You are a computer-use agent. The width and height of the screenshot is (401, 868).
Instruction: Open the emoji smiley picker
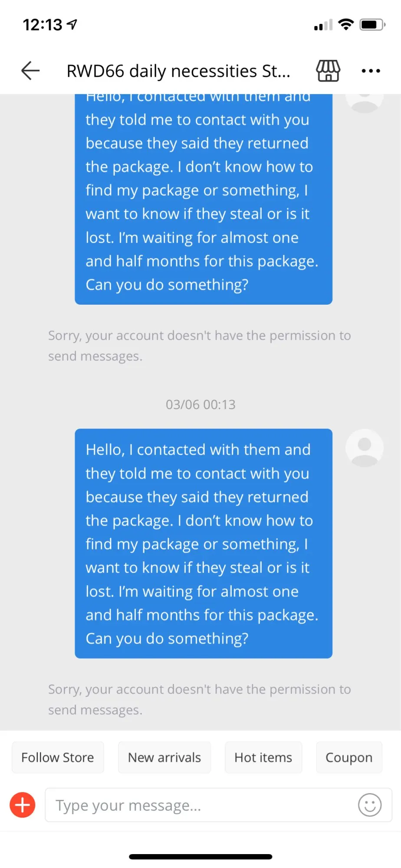click(x=370, y=805)
